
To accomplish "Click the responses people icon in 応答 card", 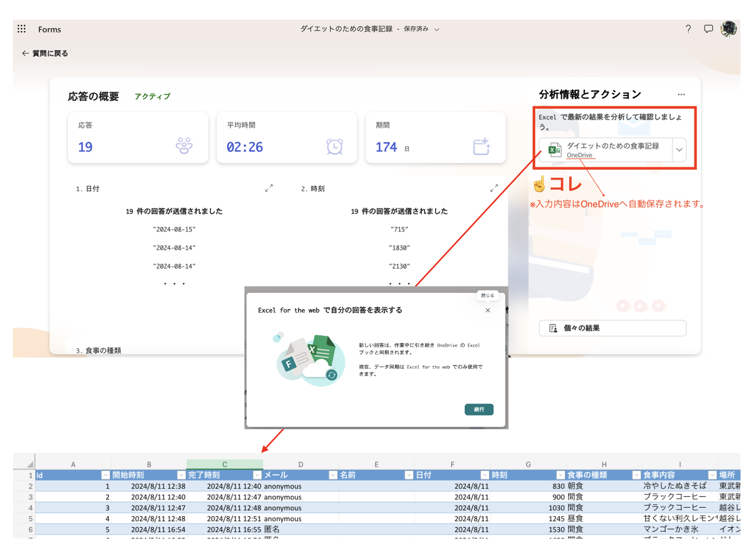I will 184,146.
